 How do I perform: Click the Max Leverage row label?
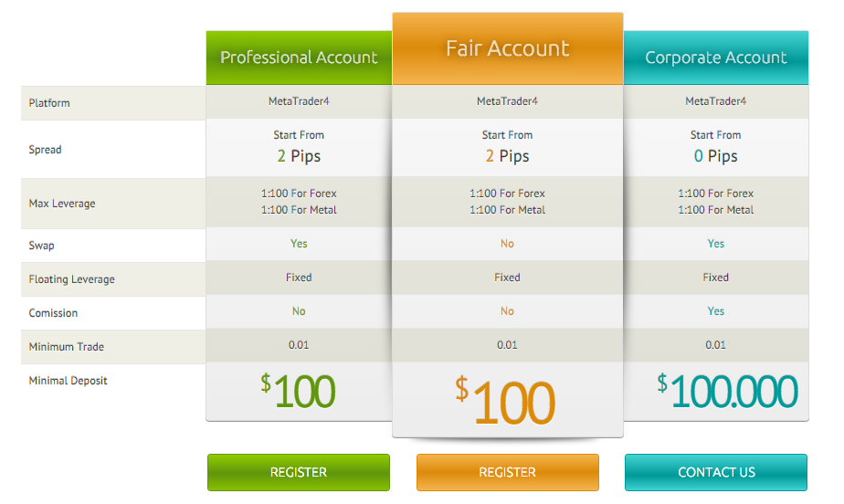point(62,204)
